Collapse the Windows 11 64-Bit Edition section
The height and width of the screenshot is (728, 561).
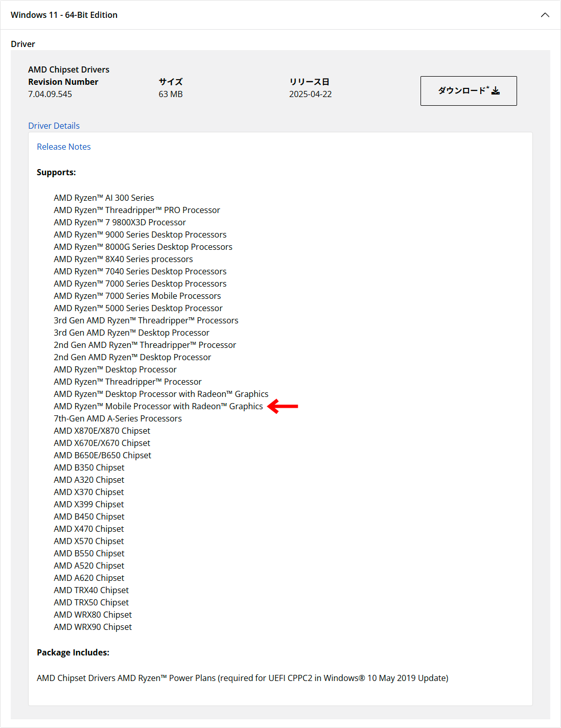[545, 15]
